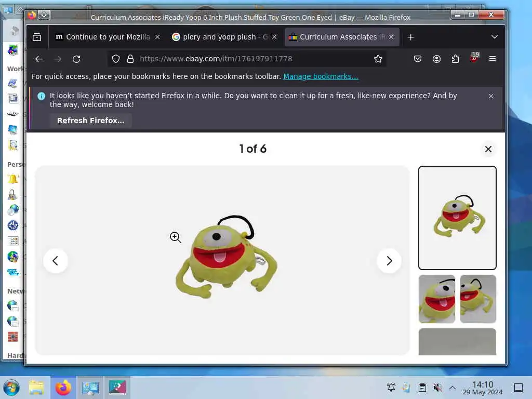Open Firefox window menu icon in titlebar
Image resolution: width=532 pixels, height=399 pixels.
click(32, 15)
